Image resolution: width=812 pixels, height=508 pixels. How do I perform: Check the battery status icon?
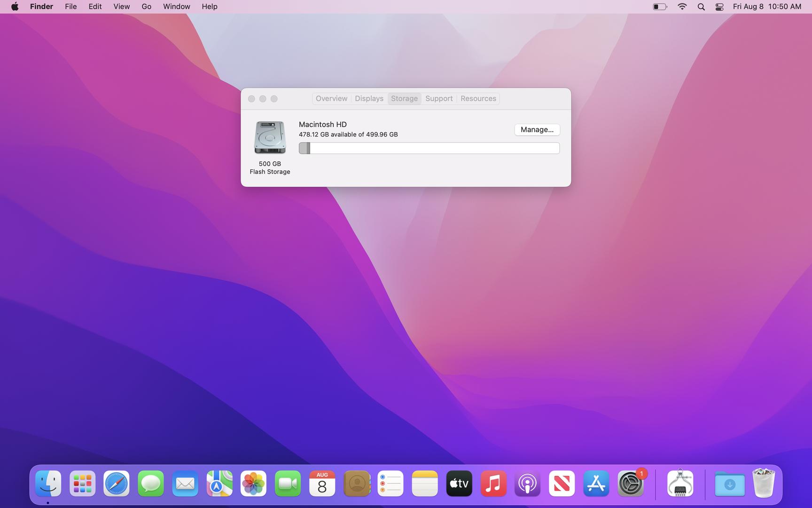coord(660,7)
